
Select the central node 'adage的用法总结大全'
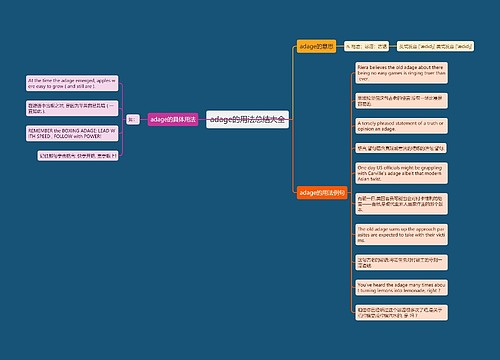pyautogui.click(x=247, y=119)
